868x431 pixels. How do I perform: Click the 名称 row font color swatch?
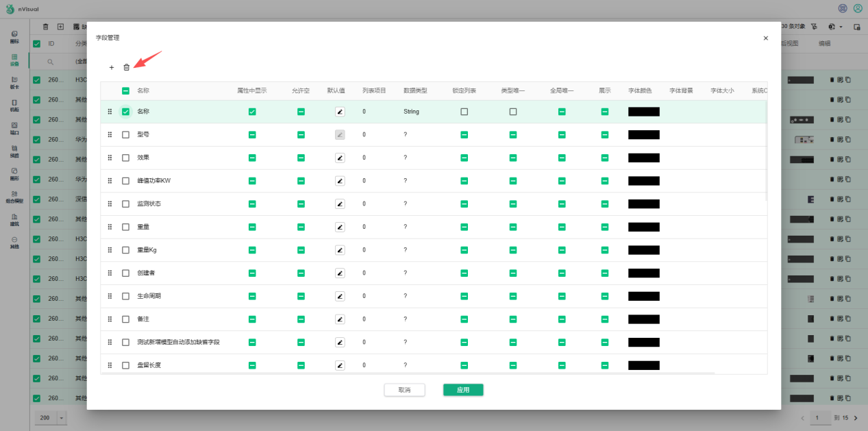644,112
